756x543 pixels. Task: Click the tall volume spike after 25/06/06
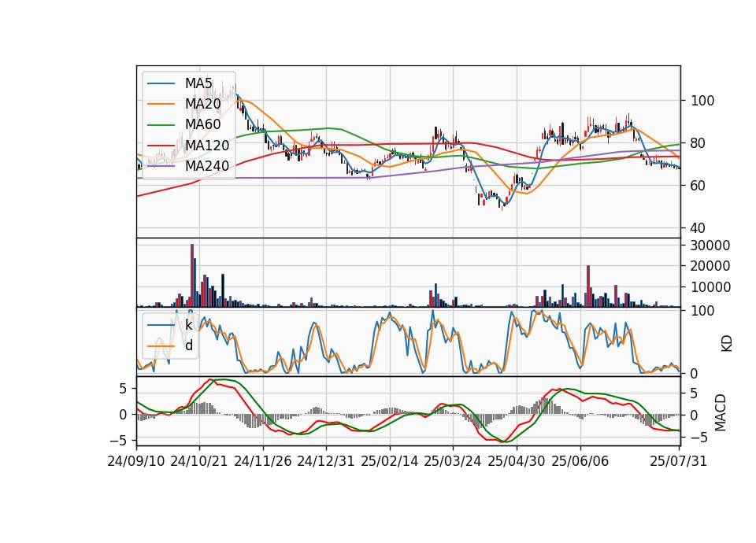pos(588,286)
